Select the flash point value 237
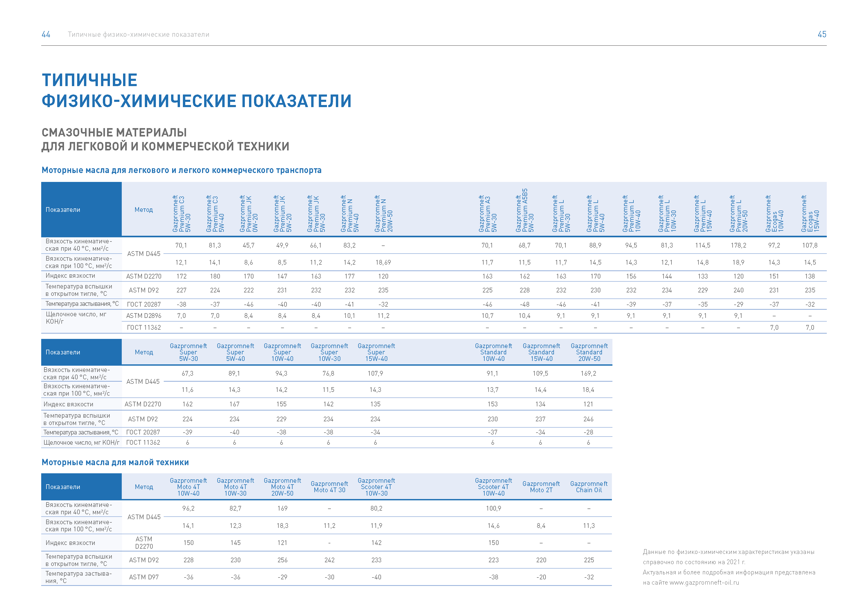The height and width of the screenshot is (614, 868). 541,419
